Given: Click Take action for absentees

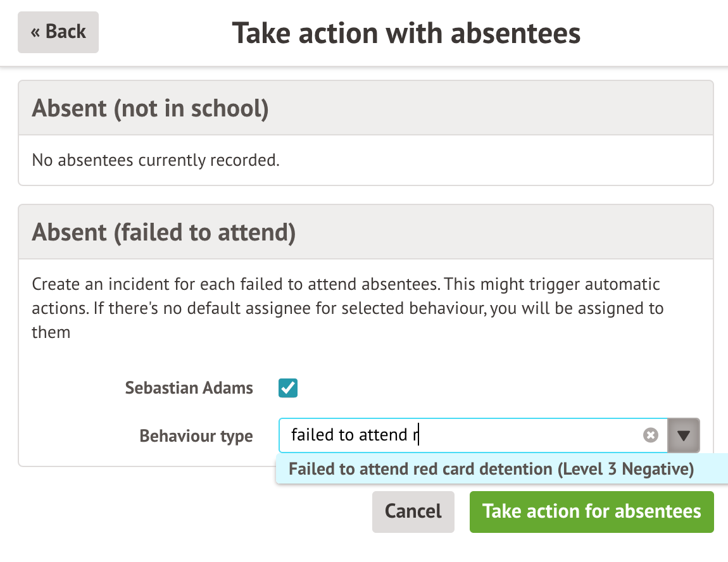Looking at the screenshot, I should [x=591, y=511].
